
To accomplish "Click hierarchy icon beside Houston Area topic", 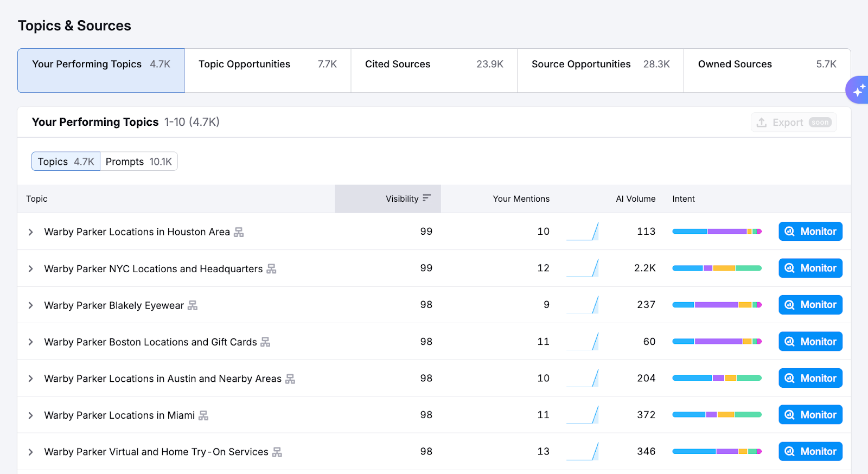I will coord(239,232).
